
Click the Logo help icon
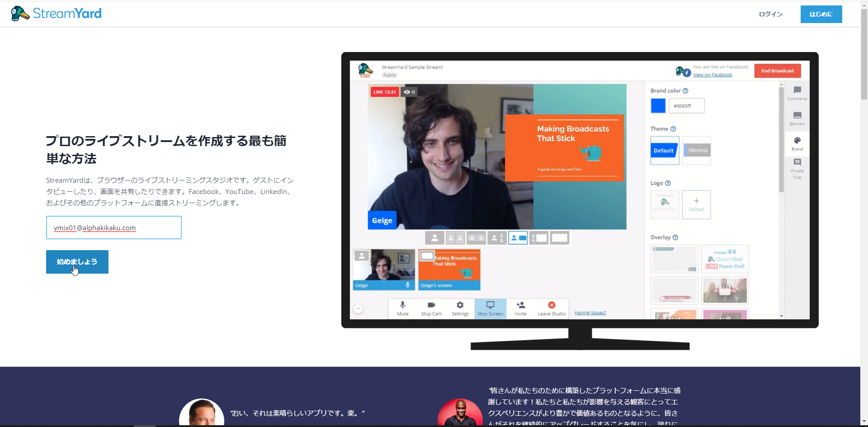pyautogui.click(x=668, y=183)
